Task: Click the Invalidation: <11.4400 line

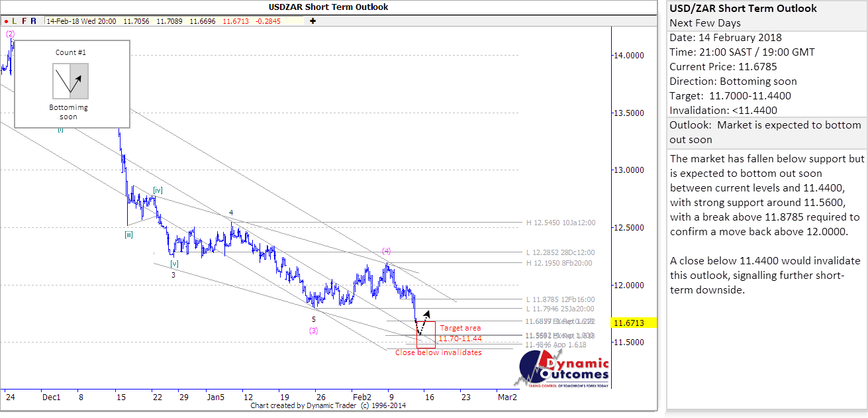Action: tap(724, 111)
